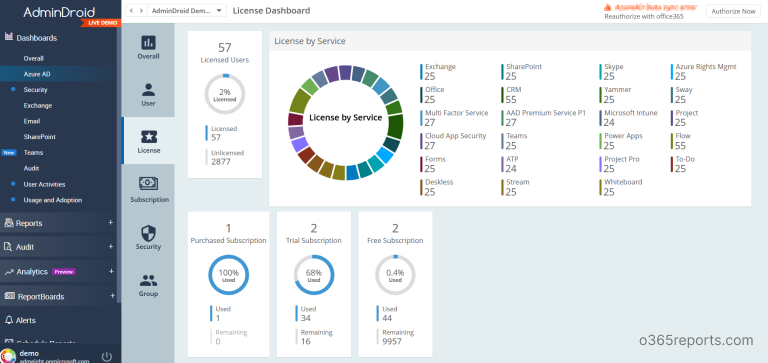Click the Multi Factor Service legend entry
Viewport: 768px width, 363px height.
(x=454, y=118)
